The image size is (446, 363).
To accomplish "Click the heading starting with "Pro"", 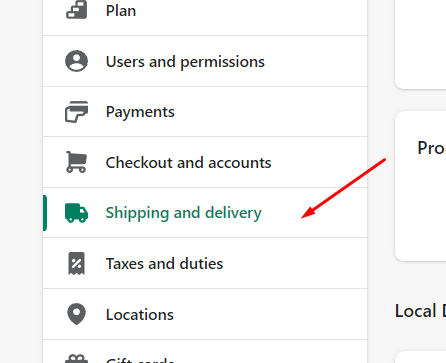I will click(431, 148).
